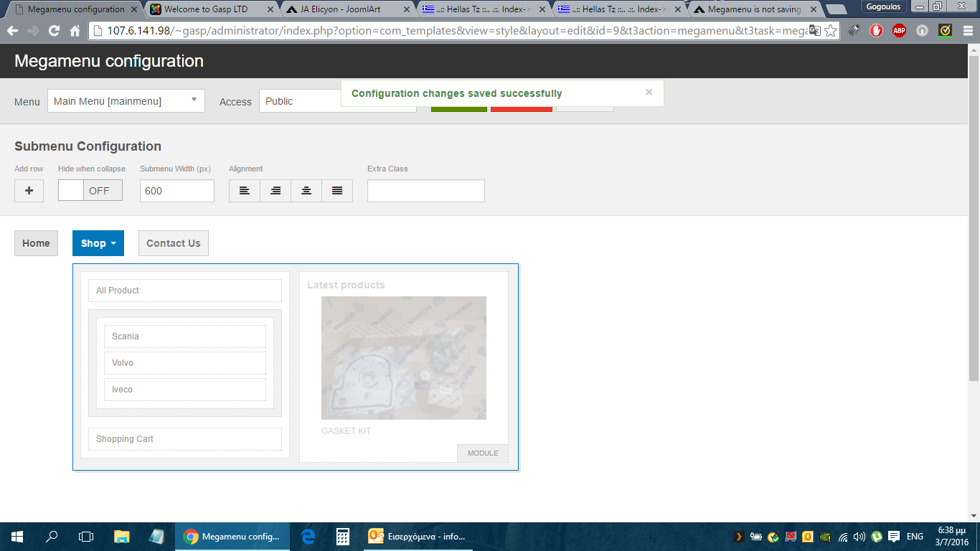Open the Windows Start menu
Viewport: 980px width, 551px height.
17,537
